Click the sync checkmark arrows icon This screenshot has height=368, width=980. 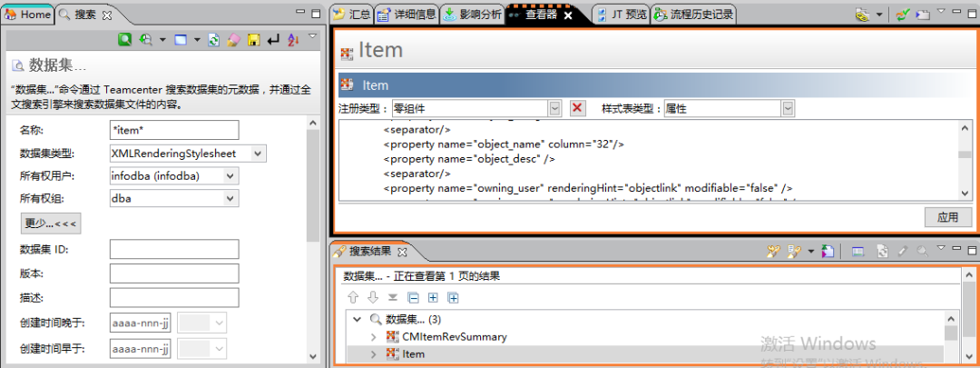[902, 15]
